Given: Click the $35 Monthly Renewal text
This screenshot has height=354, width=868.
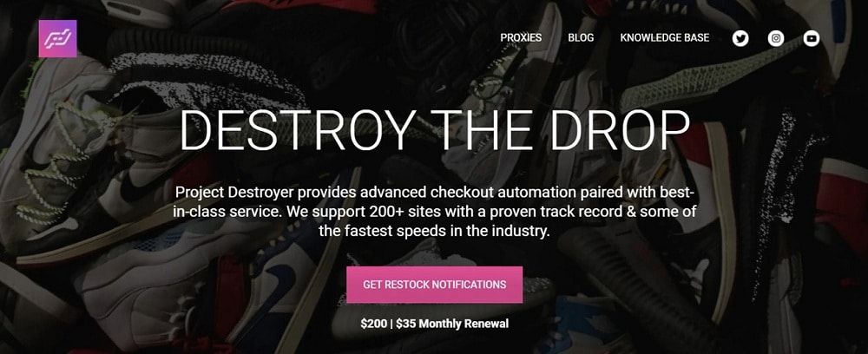Looking at the screenshot, I should coord(452,324).
